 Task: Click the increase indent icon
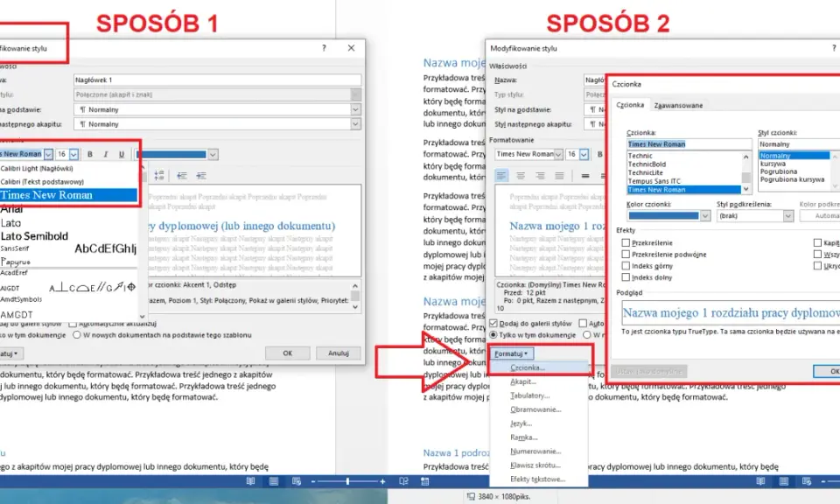[201, 175]
